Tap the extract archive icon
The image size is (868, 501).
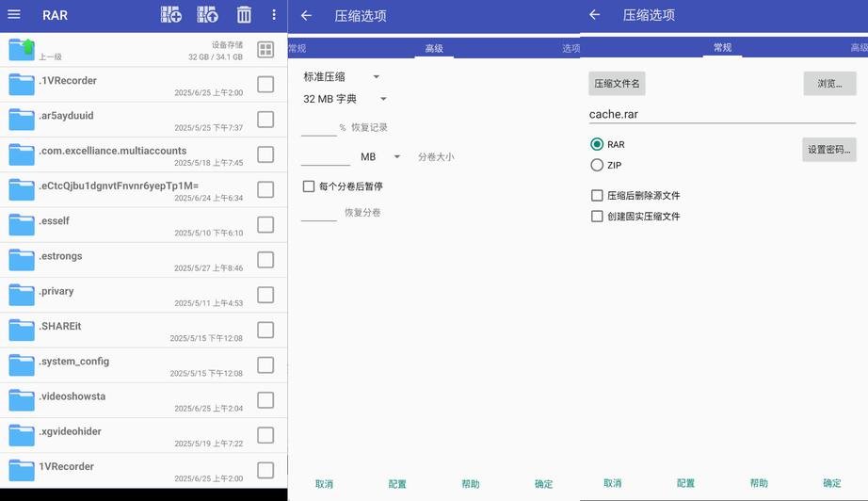click(207, 15)
